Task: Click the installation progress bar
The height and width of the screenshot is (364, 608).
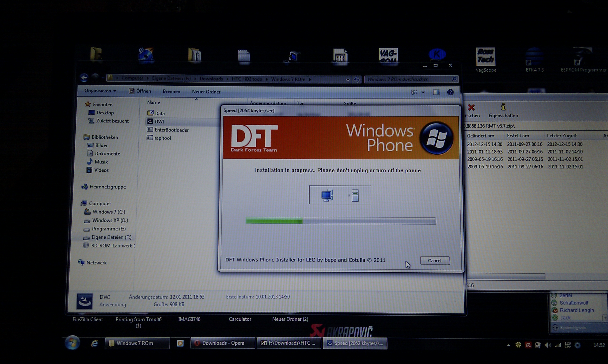Action: 340,221
